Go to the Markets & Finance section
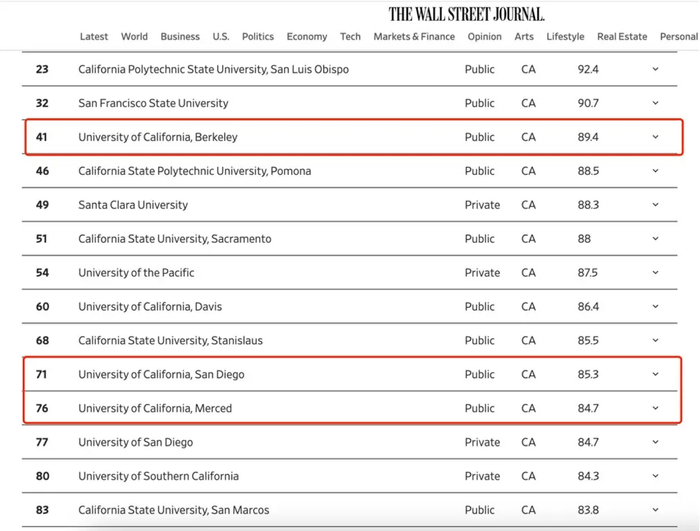The width and height of the screenshot is (700, 531). [414, 37]
